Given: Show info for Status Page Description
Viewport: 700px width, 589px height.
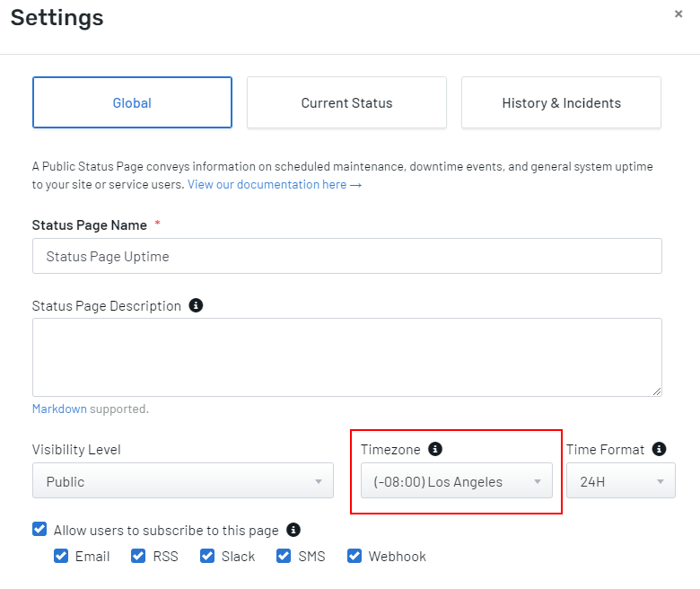Looking at the screenshot, I should click(x=196, y=305).
